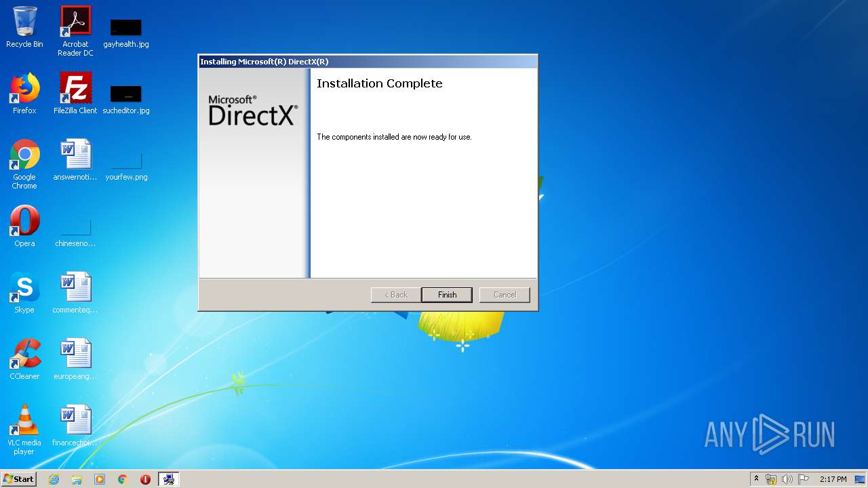868x488 pixels.
Task: Click the text 'The components installed are now ready for use.'
Action: tap(394, 137)
